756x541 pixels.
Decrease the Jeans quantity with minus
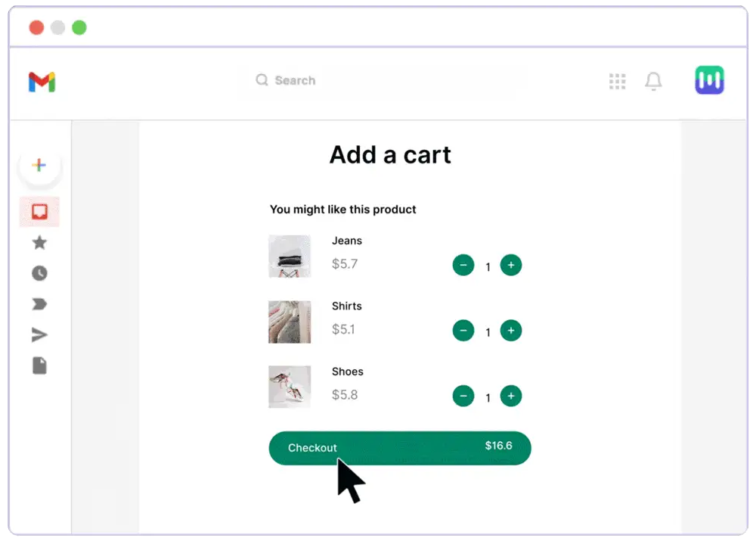[x=463, y=266]
